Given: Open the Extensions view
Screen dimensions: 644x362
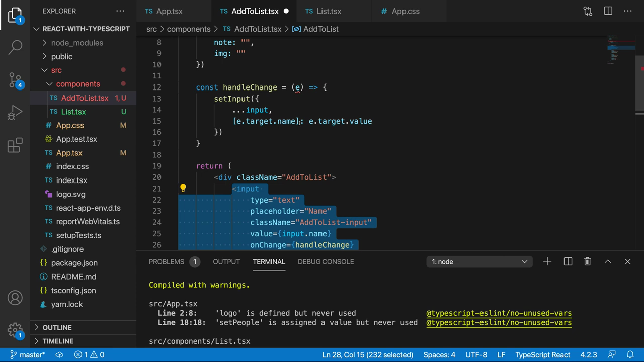Looking at the screenshot, I should tap(15, 145).
